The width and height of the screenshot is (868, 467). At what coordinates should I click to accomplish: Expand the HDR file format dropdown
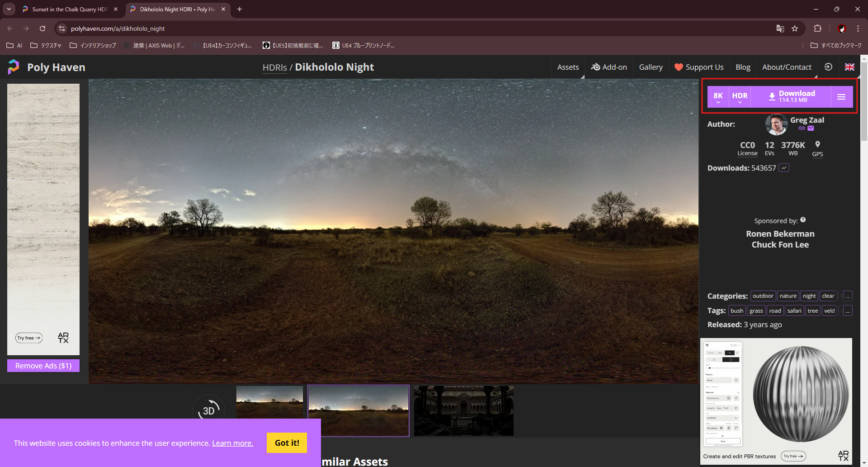pyautogui.click(x=740, y=97)
